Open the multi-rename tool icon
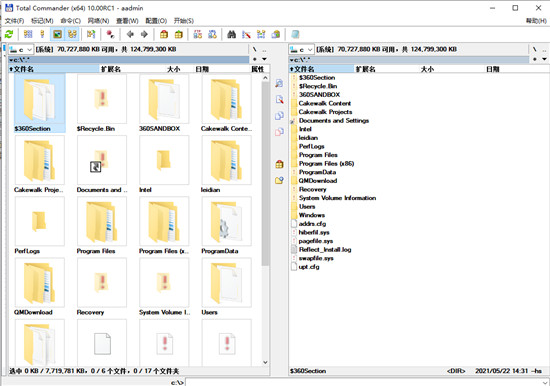Screen dimensions: 550x386 (x=246, y=34)
